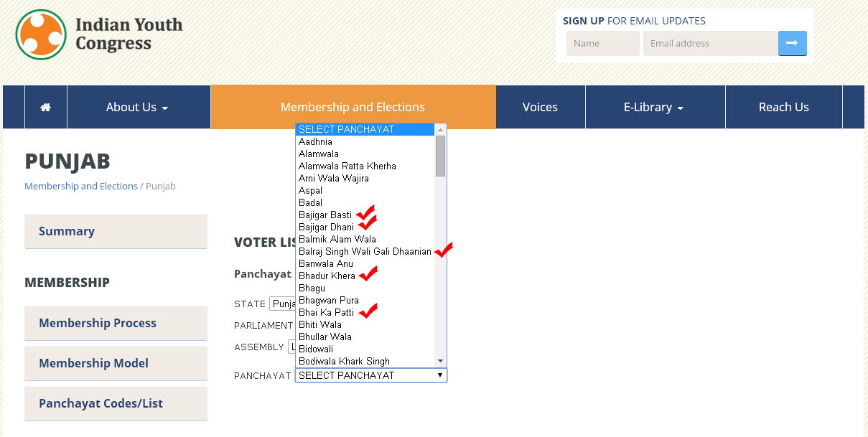868x437 pixels.
Task: Follow Membership and Elections breadcrumb link
Action: (x=81, y=186)
